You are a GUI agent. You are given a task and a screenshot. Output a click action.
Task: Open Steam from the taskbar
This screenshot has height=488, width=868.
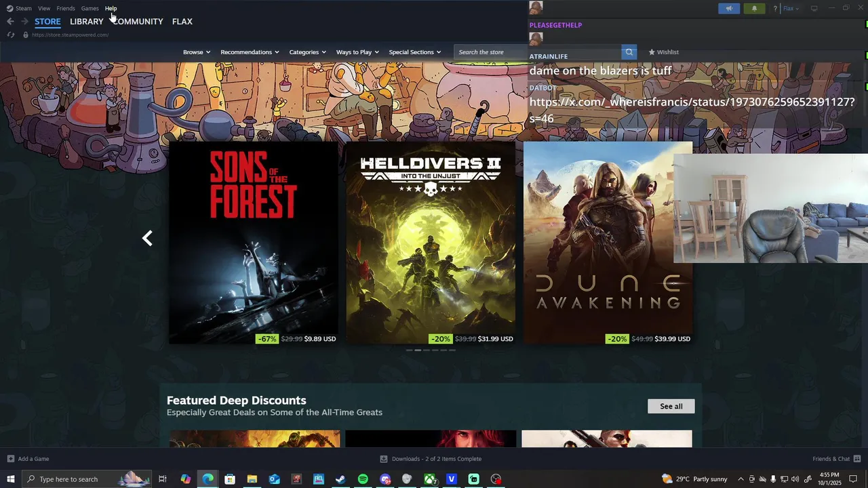tap(340, 479)
